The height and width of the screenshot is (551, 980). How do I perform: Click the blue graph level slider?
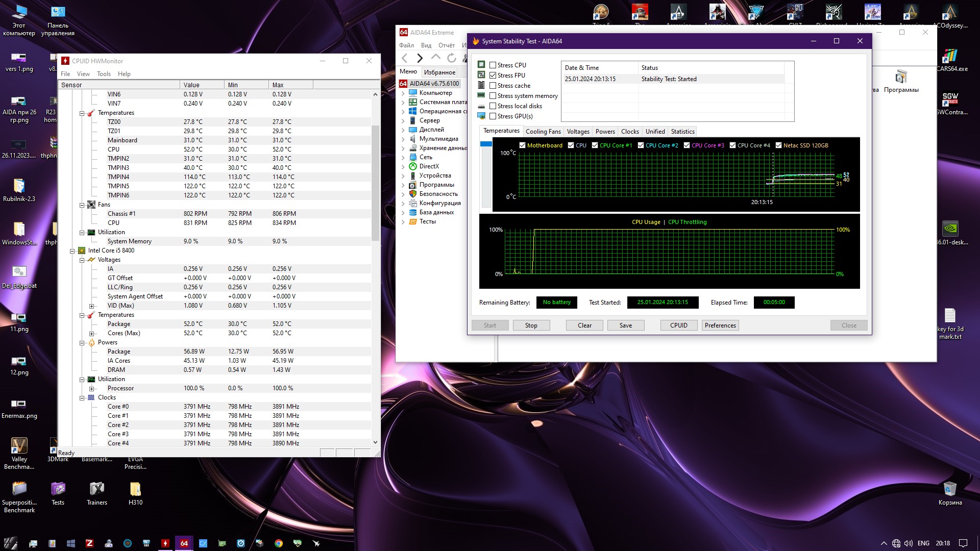[486, 144]
